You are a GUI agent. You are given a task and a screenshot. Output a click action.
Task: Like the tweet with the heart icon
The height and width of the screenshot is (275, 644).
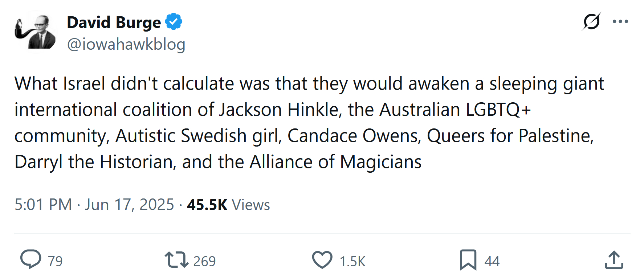(x=322, y=260)
